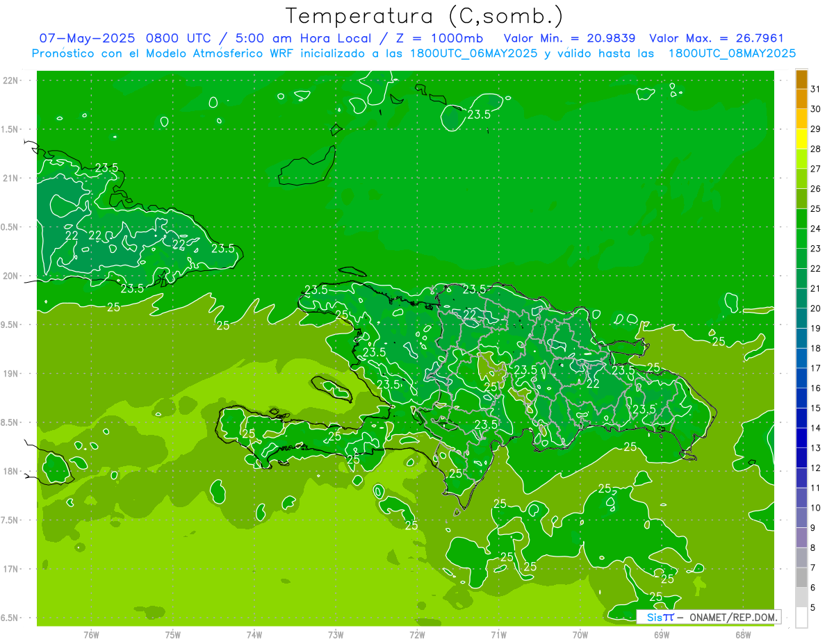This screenshot has width=834, height=644.
Task: Select the teal swatch between 19 and 20
Action: (x=801, y=319)
